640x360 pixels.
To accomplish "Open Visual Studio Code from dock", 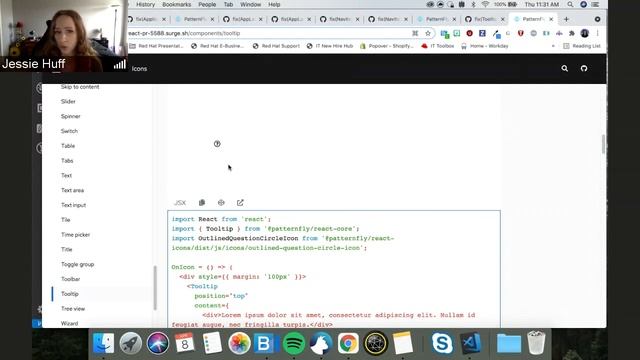I will pyautogui.click(x=471, y=343).
